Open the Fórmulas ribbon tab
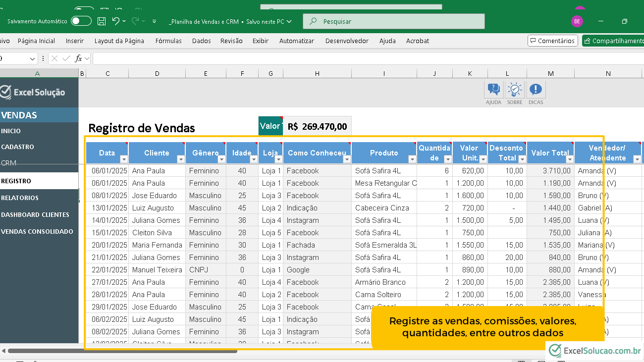Screen dimensions: 644x362 (x=168, y=41)
